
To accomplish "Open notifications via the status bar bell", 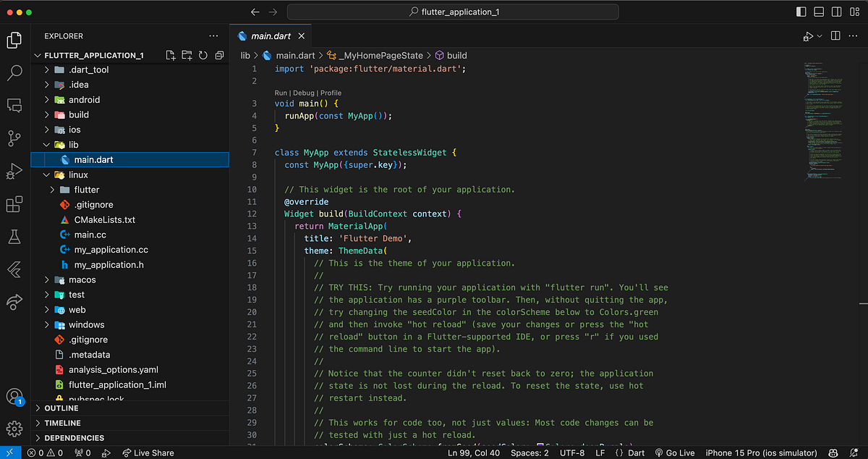I will click(x=856, y=452).
